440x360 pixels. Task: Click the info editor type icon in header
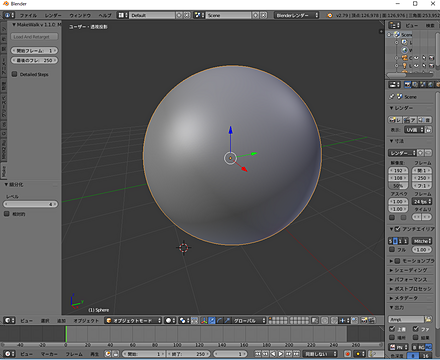[9, 15]
